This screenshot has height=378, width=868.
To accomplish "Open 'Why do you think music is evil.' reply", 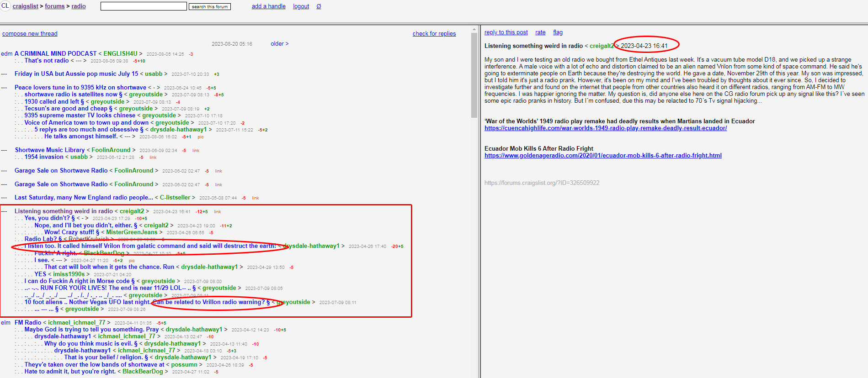I will click(91, 344).
